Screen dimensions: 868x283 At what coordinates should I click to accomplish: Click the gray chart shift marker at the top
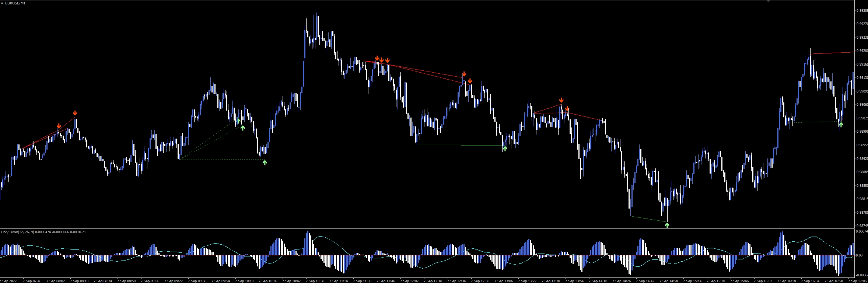768,1
